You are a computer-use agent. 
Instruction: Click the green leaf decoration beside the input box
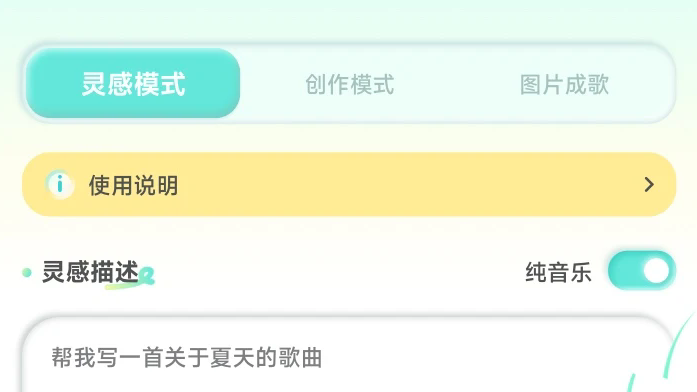(662, 356)
